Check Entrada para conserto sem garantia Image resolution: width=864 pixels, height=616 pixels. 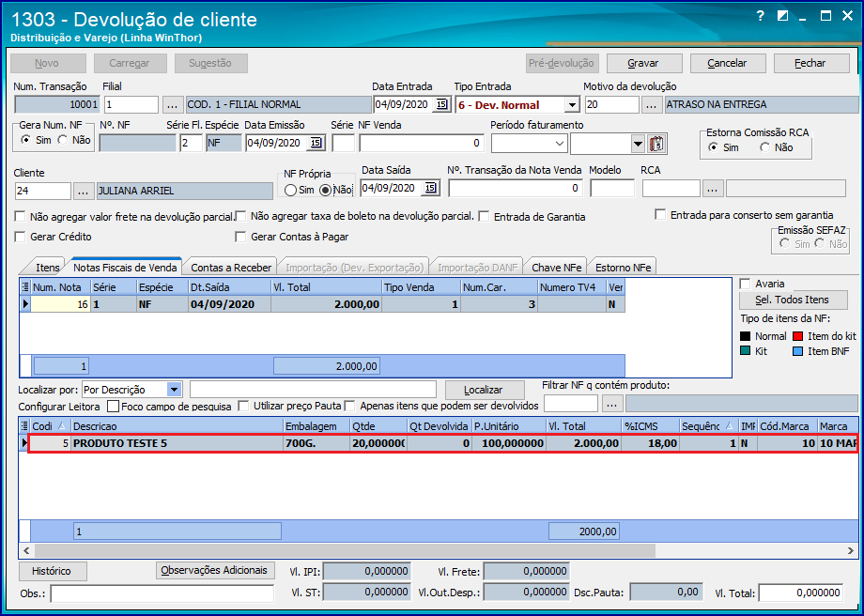(x=660, y=215)
